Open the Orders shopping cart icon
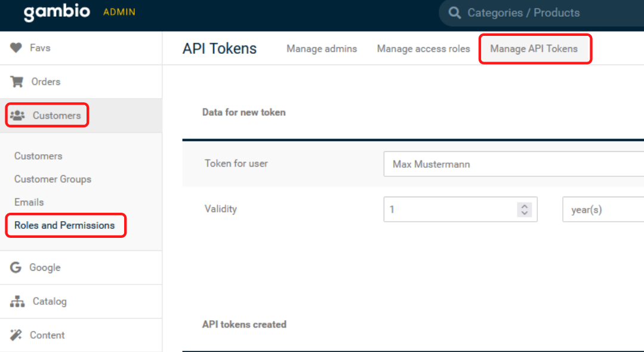The height and width of the screenshot is (352, 644). 17,81
